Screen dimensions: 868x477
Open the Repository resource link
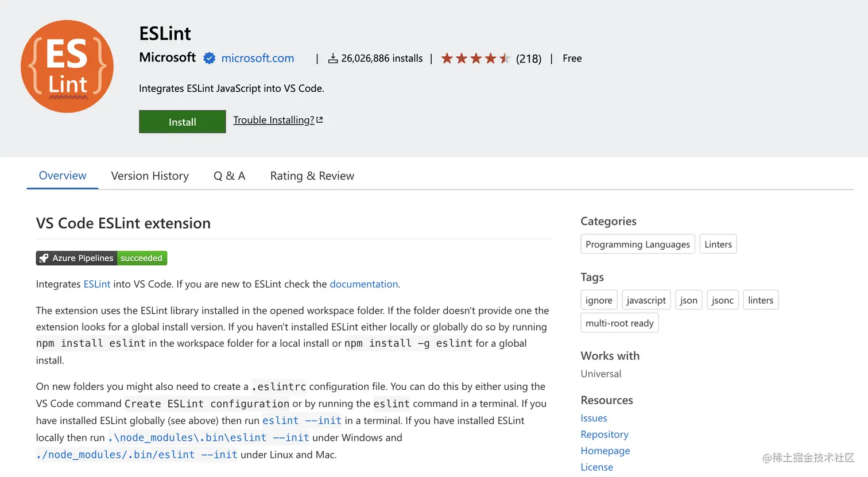pyautogui.click(x=604, y=435)
